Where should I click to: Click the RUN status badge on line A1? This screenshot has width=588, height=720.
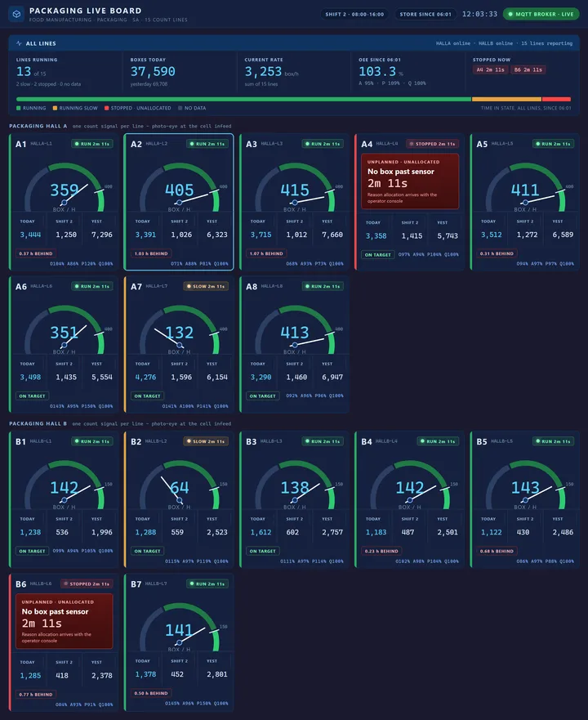click(x=91, y=144)
